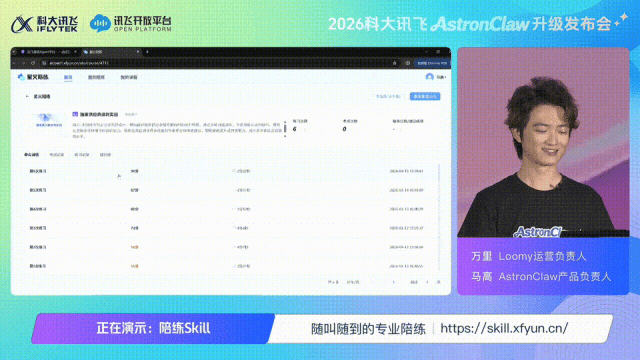Click the text link left of the blue button
The height and width of the screenshot is (360, 640).
(388, 97)
